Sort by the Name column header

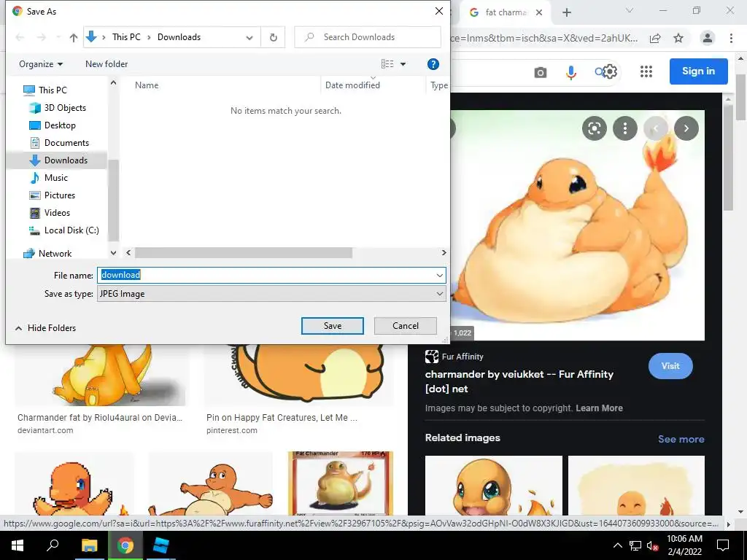(146, 85)
